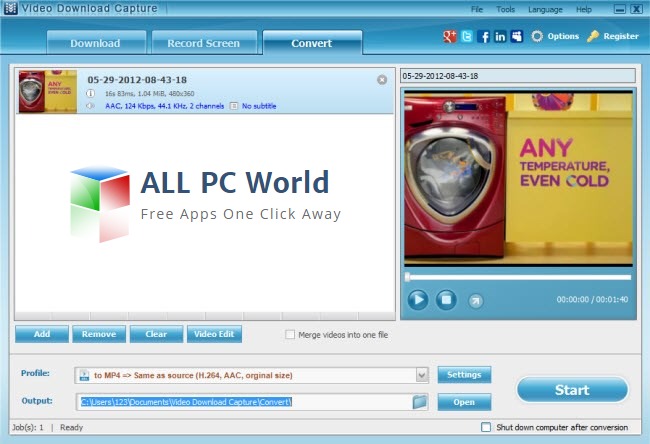650x444 pixels.
Task: Click the info icon beside 16s 83ms
Action: [x=90, y=94]
